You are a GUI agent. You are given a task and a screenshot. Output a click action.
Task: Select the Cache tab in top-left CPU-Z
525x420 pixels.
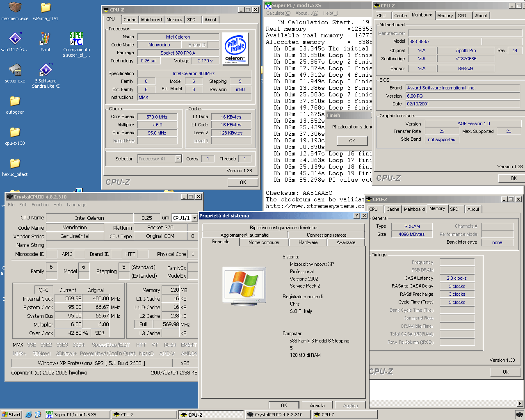tap(130, 20)
